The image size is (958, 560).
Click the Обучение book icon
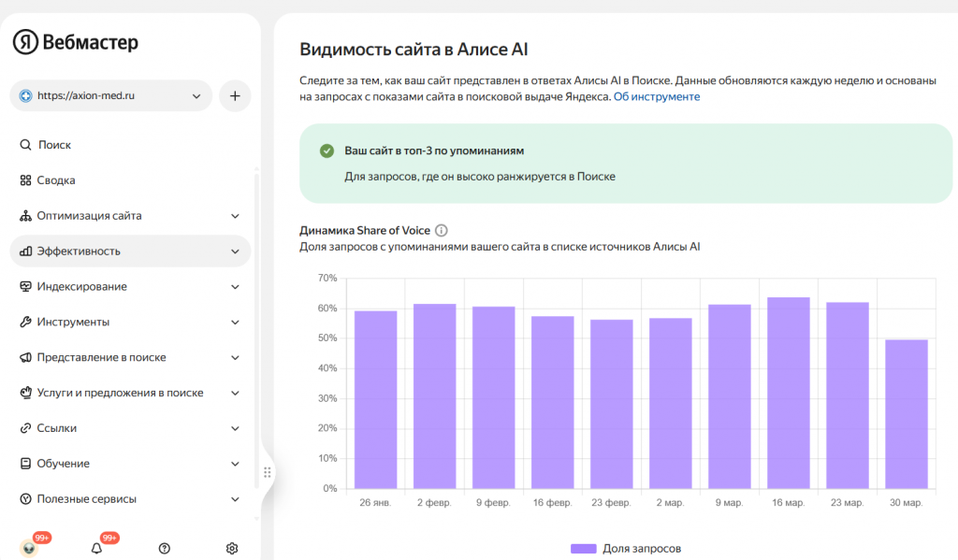click(x=25, y=464)
